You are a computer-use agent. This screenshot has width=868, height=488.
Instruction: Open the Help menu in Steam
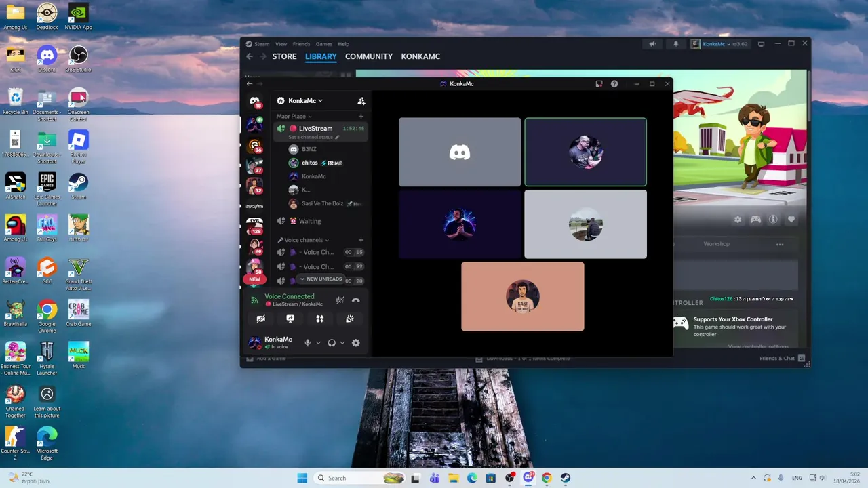(x=344, y=44)
